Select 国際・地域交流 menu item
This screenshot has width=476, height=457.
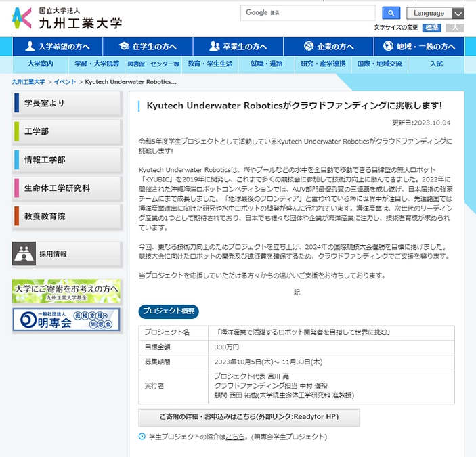379,64
